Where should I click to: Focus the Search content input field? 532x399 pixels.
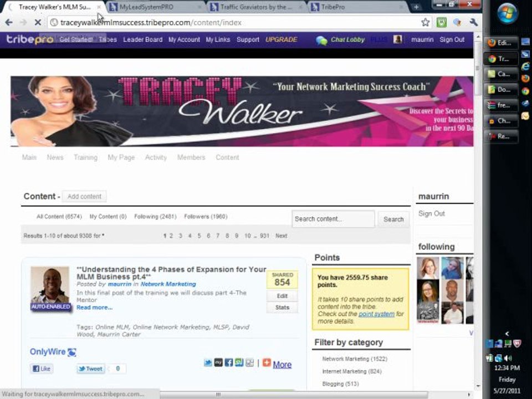tap(333, 219)
